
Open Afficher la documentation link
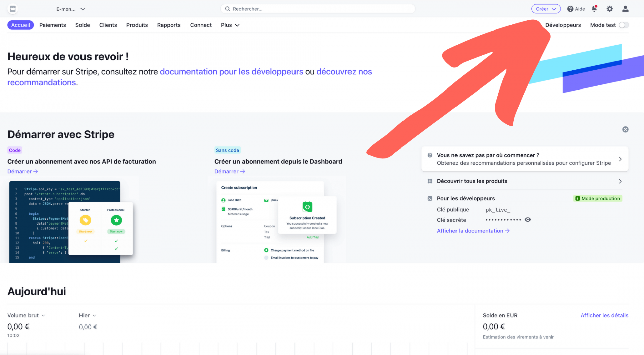(473, 231)
